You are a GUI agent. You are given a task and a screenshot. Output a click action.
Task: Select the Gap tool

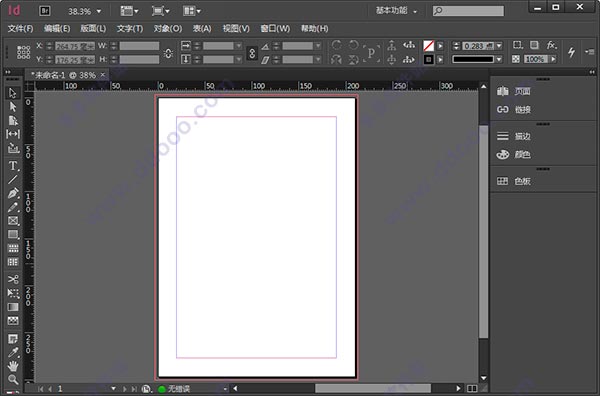13,134
